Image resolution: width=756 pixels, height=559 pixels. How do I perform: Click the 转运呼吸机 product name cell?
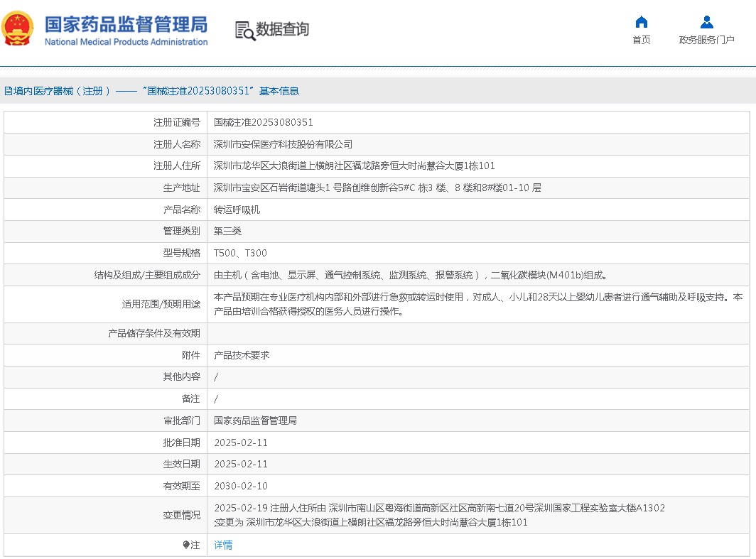click(237, 210)
